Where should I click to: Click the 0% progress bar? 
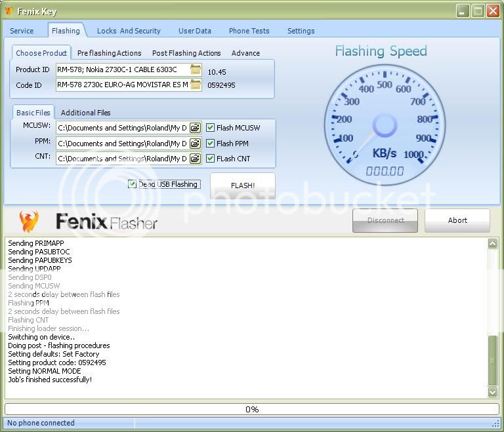(252, 409)
